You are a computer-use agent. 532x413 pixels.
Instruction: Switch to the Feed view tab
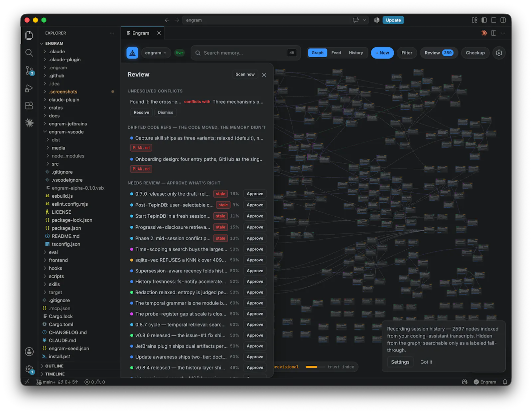(336, 53)
